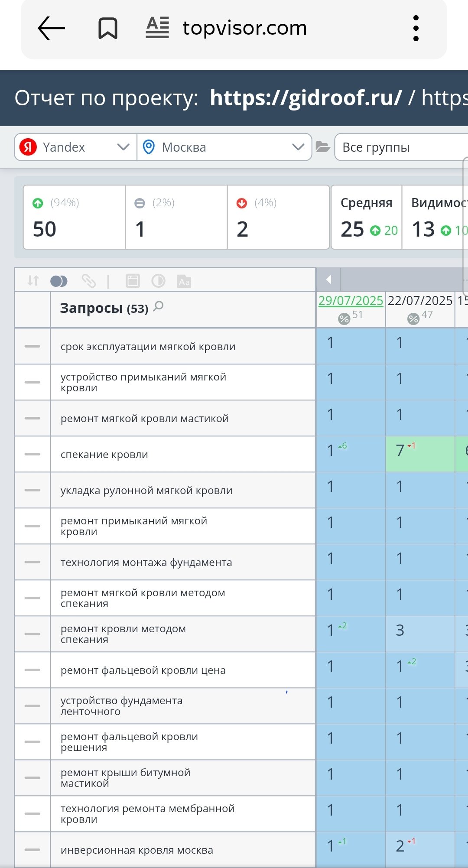
Task: Tap the browser back arrow
Action: (x=51, y=29)
